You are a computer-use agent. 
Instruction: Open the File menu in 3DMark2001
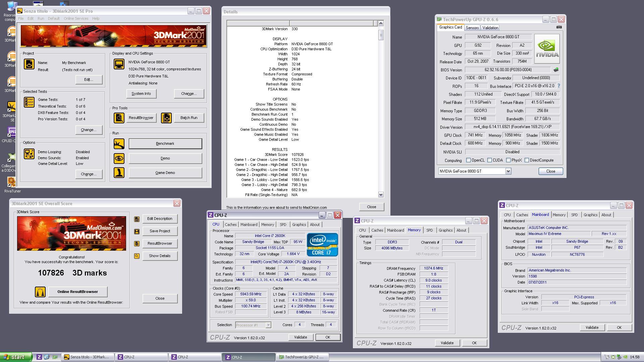pos(21,18)
